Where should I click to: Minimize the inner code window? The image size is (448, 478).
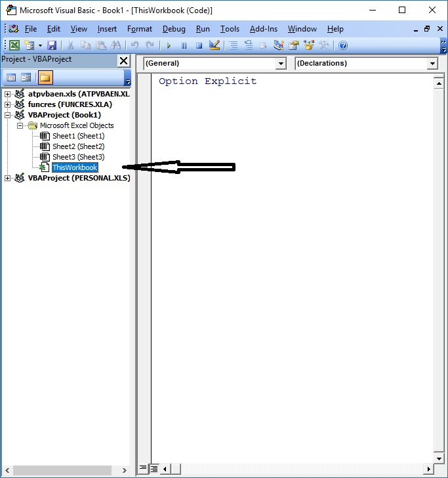pyautogui.click(x=416, y=30)
